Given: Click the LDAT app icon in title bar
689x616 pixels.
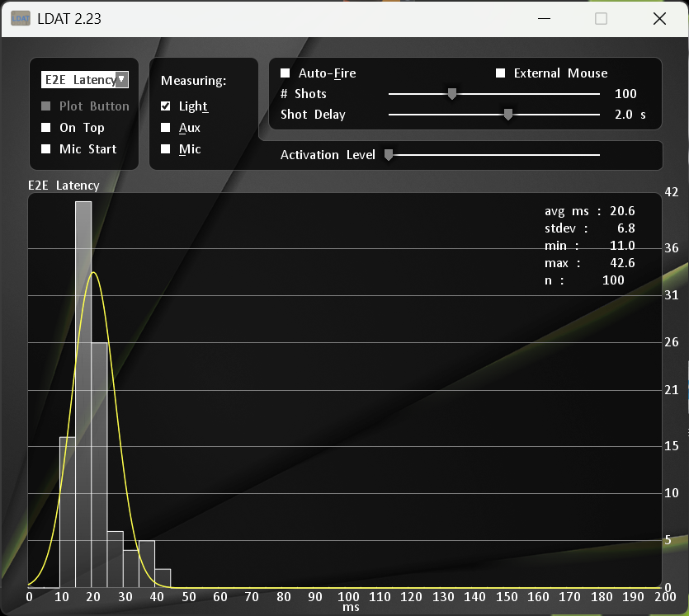Looking at the screenshot, I should (x=20, y=18).
